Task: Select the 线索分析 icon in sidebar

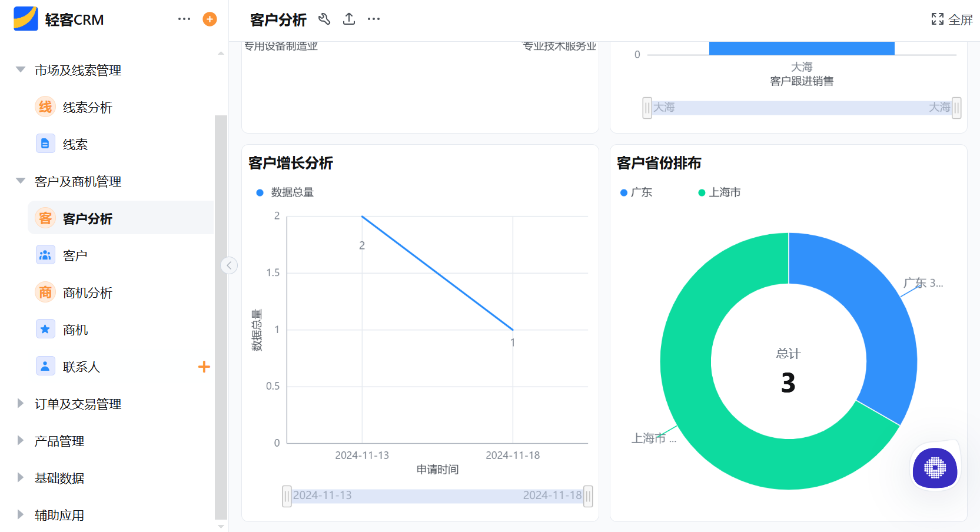Action: tap(45, 107)
